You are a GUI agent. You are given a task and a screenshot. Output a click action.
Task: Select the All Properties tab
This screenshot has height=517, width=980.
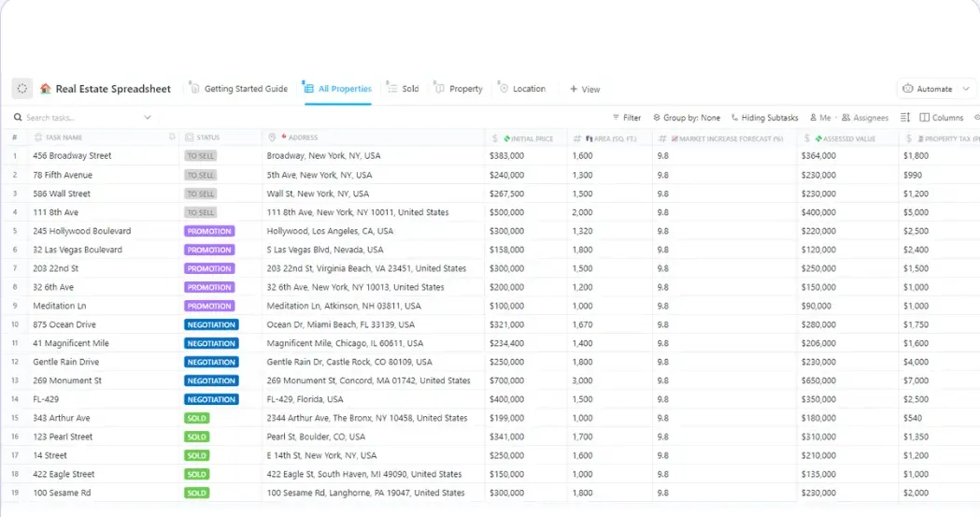(x=337, y=89)
